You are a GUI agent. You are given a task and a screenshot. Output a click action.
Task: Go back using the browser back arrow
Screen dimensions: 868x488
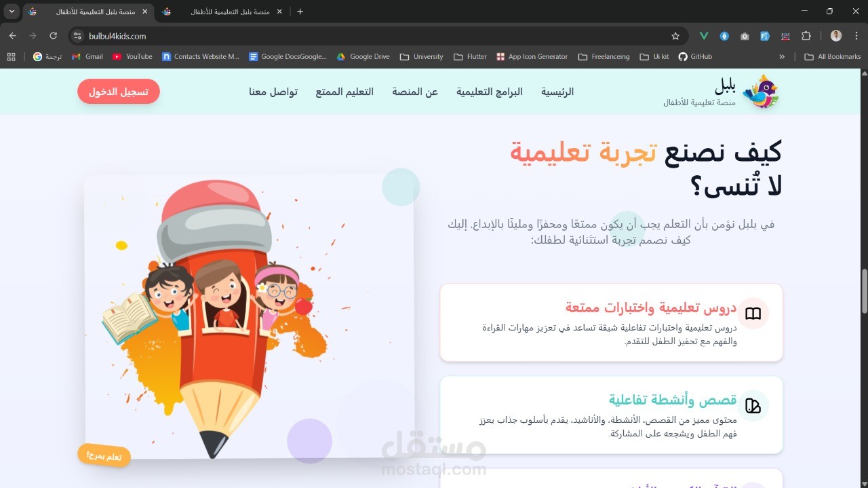point(12,36)
